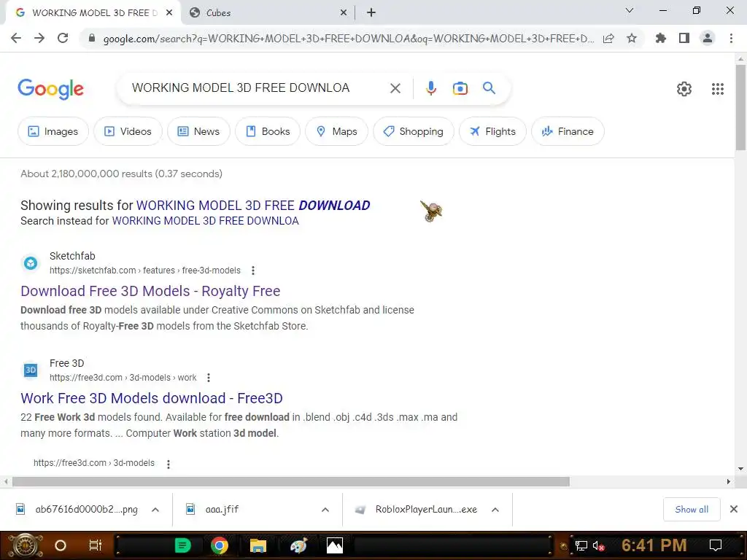Click the vertical page scrollbar
This screenshot has width=747, height=560.
coord(740,107)
